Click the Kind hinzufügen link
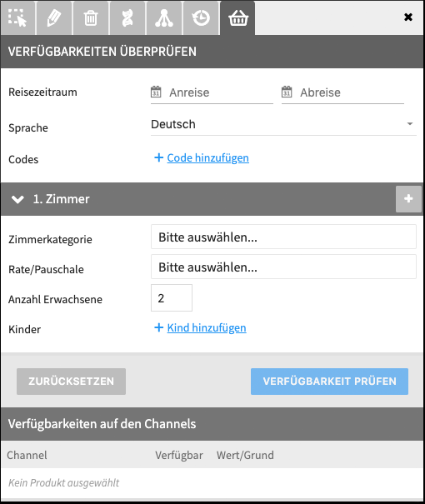 (207, 328)
